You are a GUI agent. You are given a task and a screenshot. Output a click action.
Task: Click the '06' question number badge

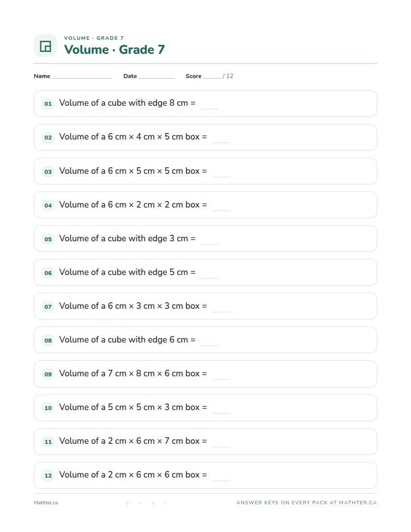(x=48, y=273)
